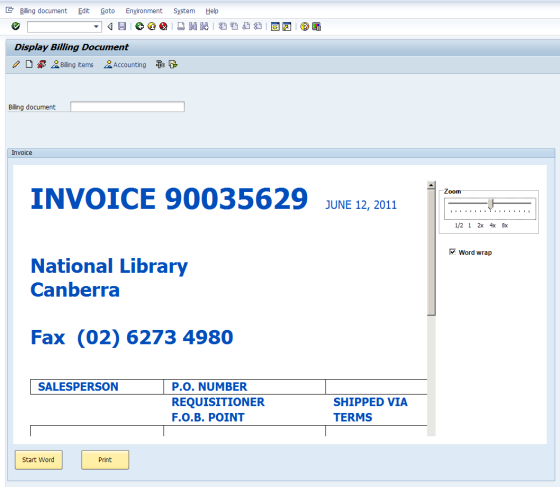Viewport: 560px width, 487px height.
Task: Click the SALESPERSON column header
Action: 78,387
